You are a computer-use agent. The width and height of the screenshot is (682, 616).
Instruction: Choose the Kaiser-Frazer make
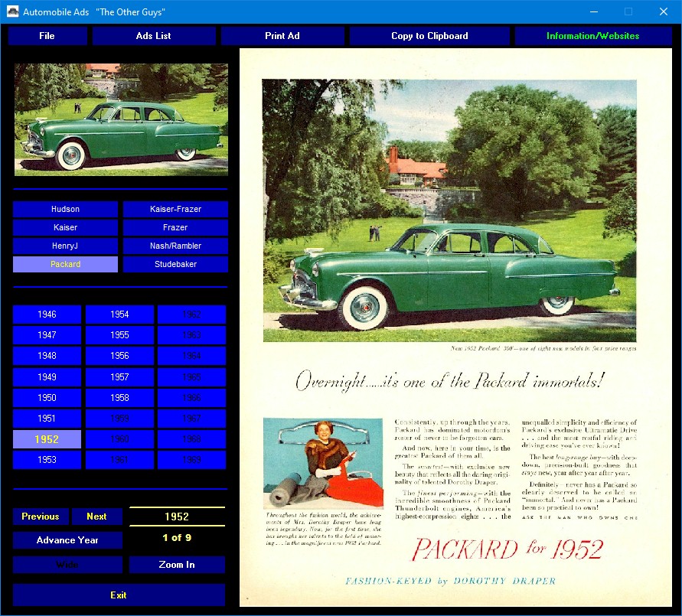click(x=175, y=209)
